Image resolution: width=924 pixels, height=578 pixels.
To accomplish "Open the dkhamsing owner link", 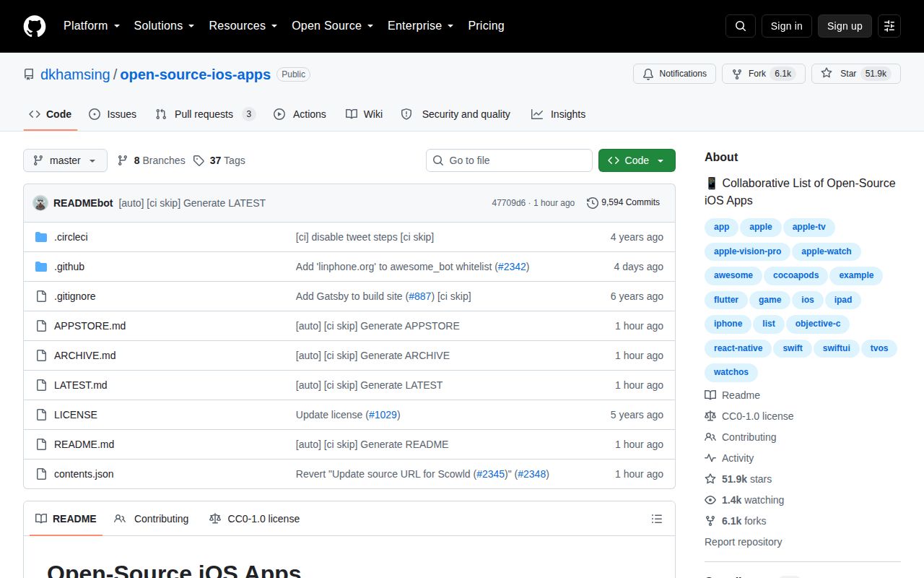I will coord(75,74).
